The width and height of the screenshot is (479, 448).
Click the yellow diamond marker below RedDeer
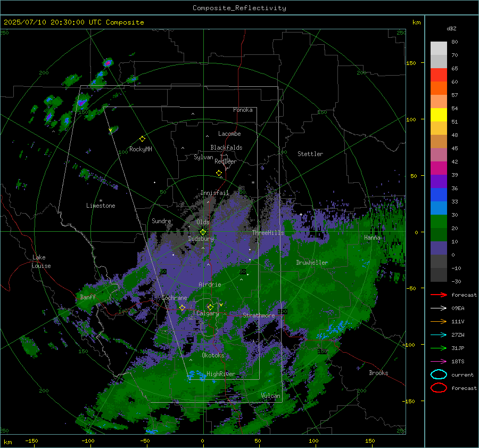pyautogui.click(x=219, y=173)
